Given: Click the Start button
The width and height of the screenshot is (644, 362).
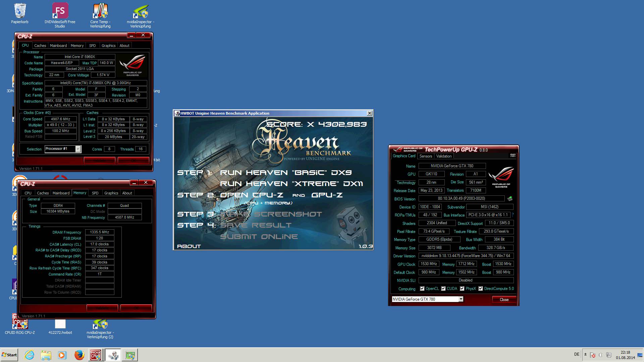Looking at the screenshot, I should [x=9, y=355].
